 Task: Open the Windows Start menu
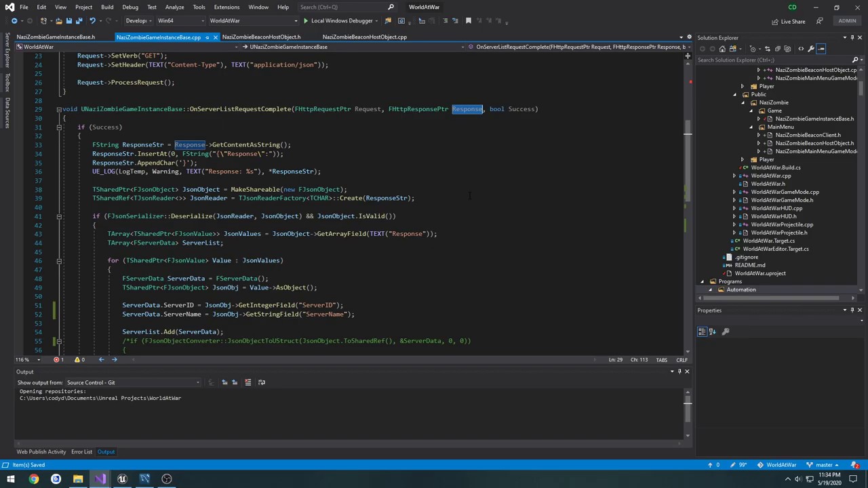point(11,479)
